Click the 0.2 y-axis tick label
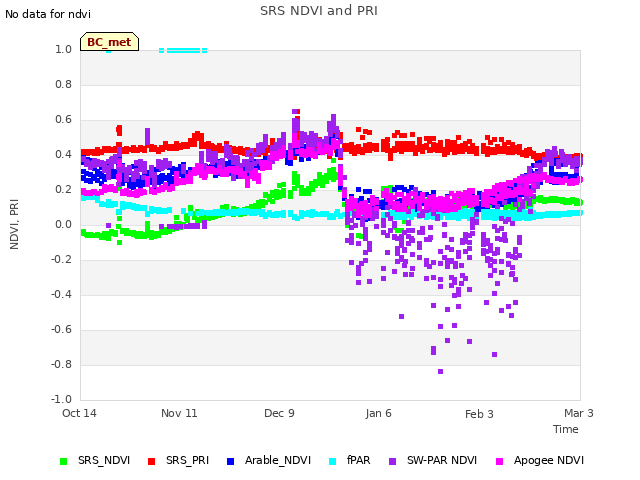640x480 pixels. (x=64, y=189)
